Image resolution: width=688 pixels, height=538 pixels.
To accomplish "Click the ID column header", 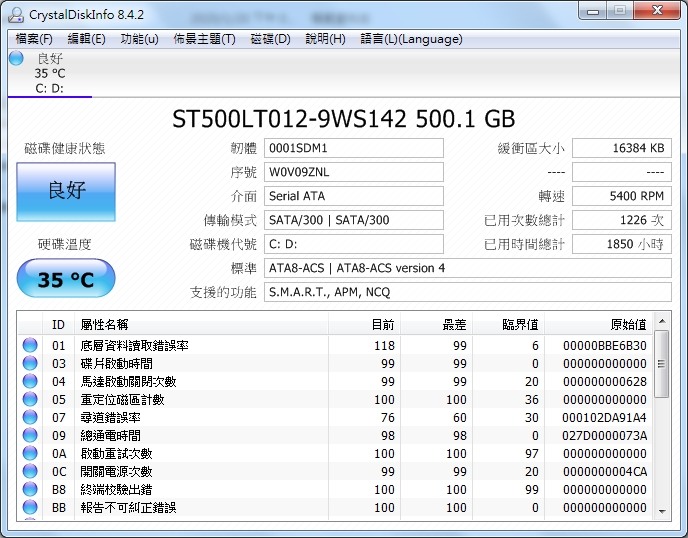I will (58, 325).
